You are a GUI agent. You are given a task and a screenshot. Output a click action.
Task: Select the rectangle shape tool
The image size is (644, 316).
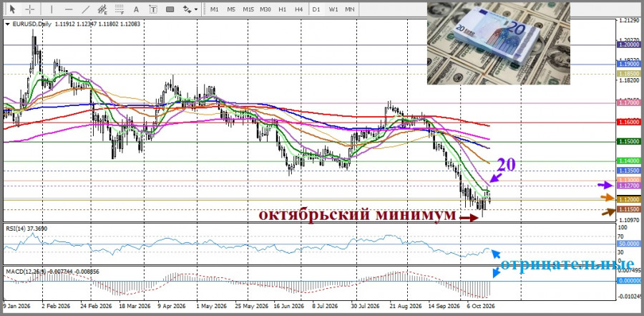click(x=170, y=9)
